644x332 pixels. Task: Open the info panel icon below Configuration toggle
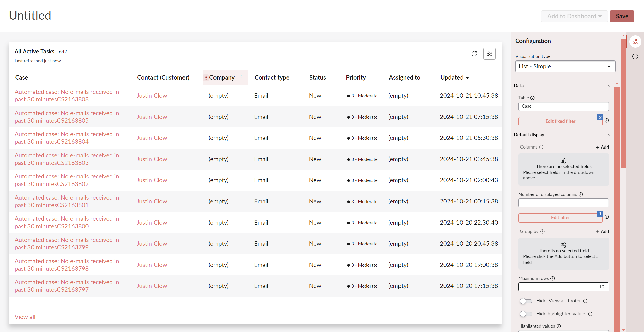(635, 56)
